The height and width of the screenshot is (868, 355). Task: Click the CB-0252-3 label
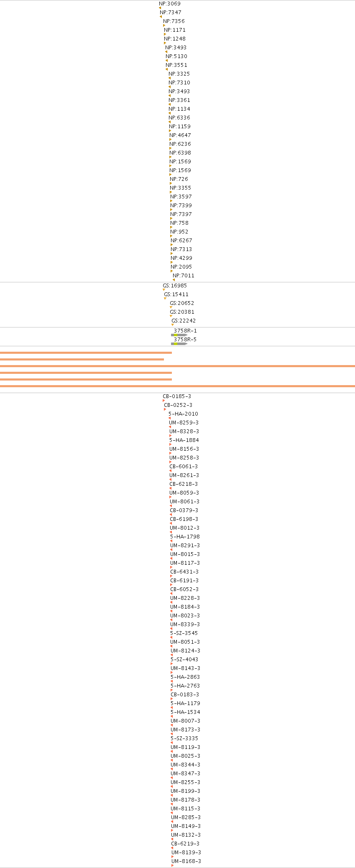coord(178,405)
